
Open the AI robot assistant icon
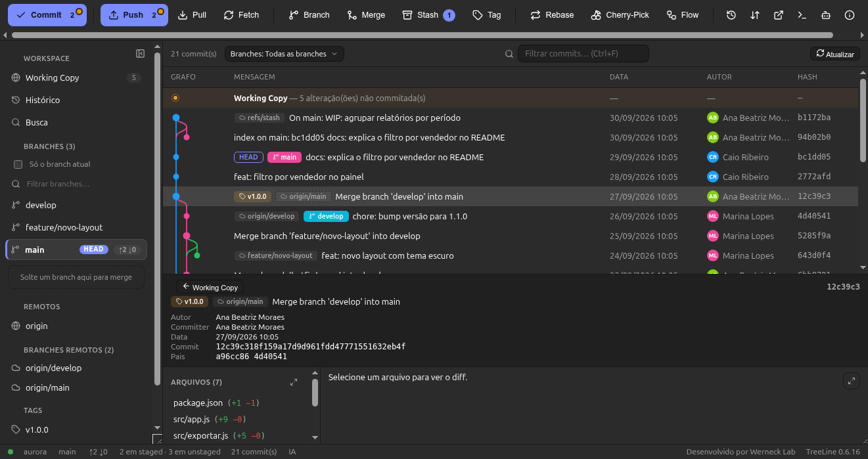(x=826, y=15)
